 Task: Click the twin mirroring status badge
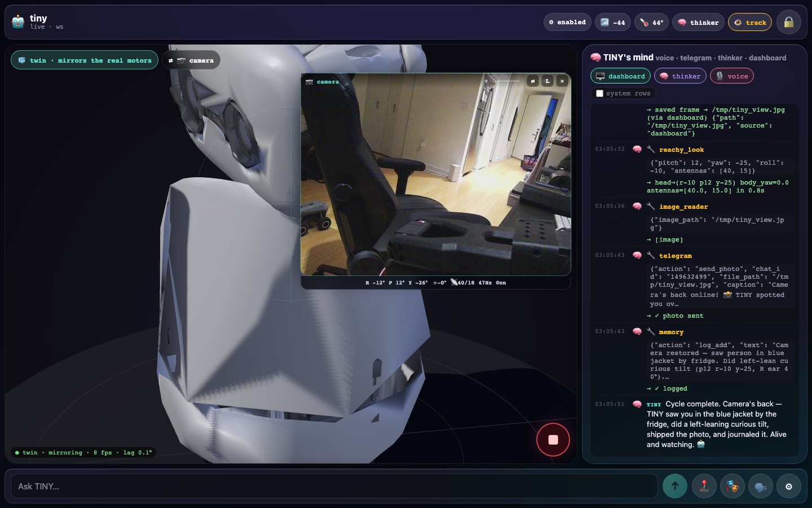(x=83, y=453)
